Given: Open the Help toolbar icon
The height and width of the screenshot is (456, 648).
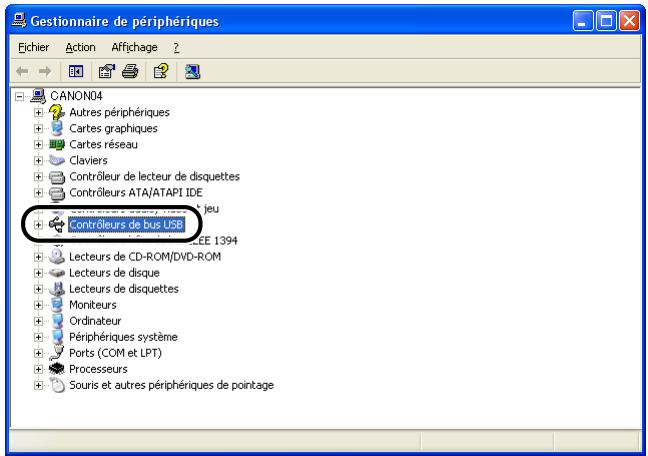Looking at the screenshot, I should pyautogui.click(x=161, y=72).
